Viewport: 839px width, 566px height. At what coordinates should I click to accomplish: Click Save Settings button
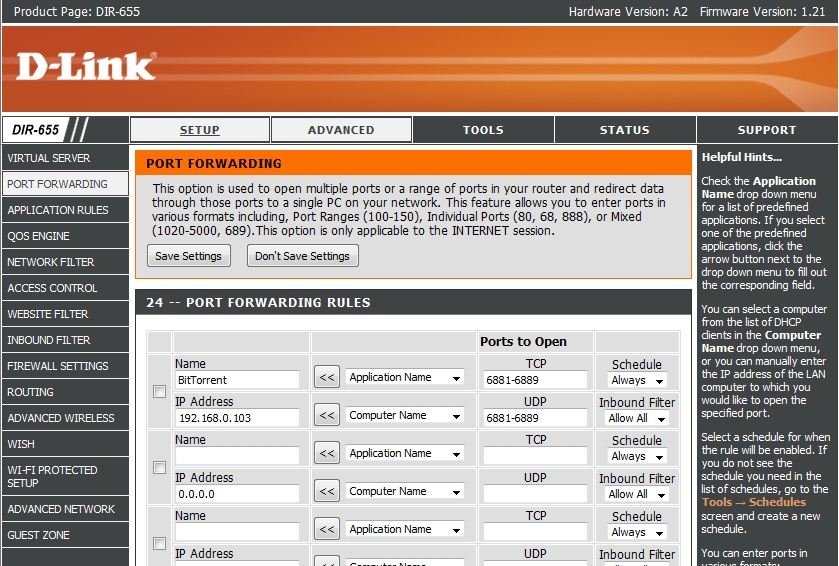click(x=188, y=256)
